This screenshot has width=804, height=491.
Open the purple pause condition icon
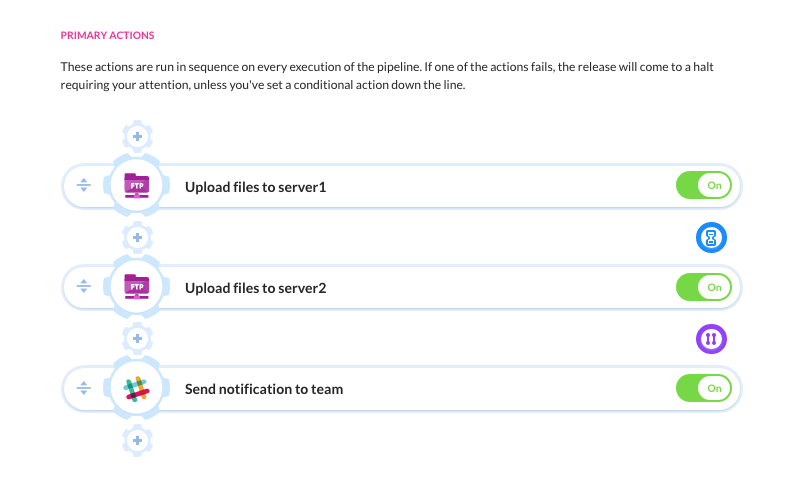(711, 339)
